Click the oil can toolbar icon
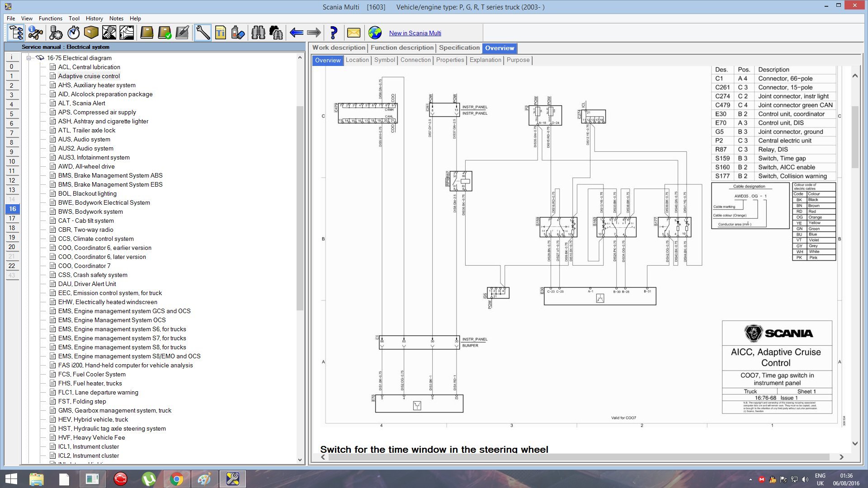 (x=238, y=33)
